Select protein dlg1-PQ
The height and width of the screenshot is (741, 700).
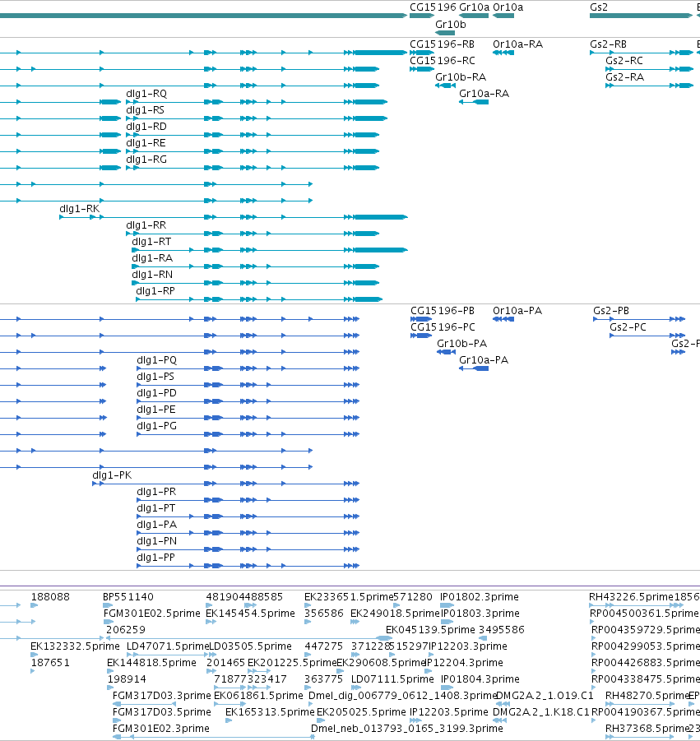tap(157, 360)
